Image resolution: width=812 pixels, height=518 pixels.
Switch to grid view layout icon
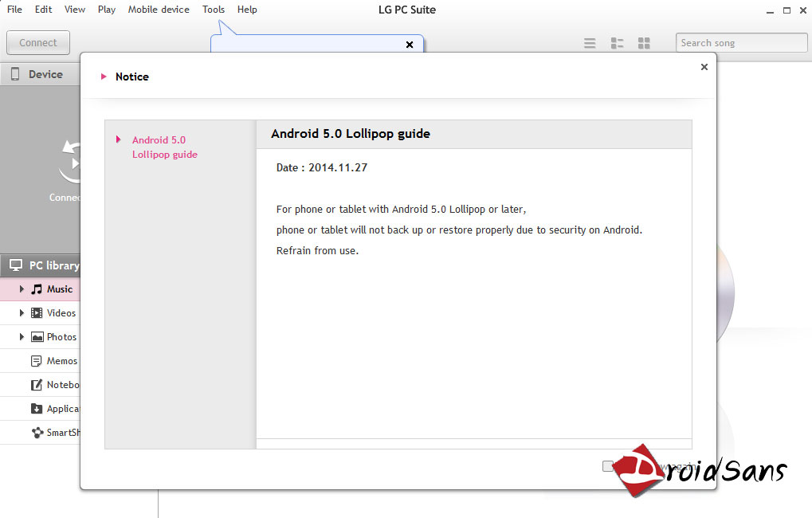click(x=643, y=43)
